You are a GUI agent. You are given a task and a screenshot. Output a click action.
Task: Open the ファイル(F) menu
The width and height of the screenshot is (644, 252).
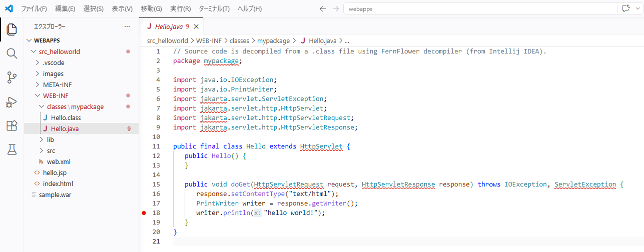[x=34, y=9]
